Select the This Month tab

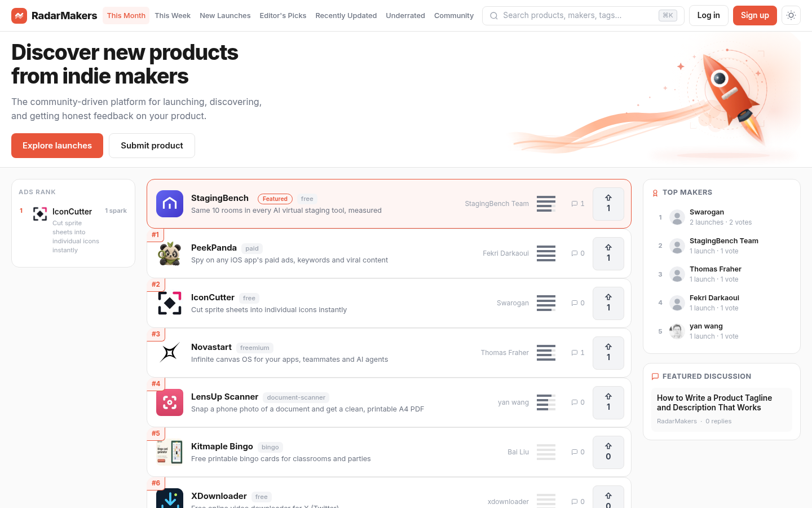[x=126, y=16]
